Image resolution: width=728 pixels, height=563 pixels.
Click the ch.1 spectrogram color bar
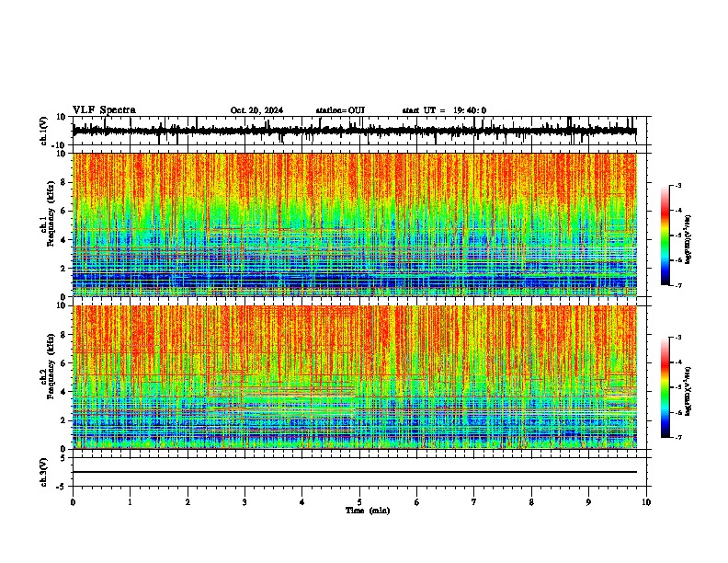665,236
